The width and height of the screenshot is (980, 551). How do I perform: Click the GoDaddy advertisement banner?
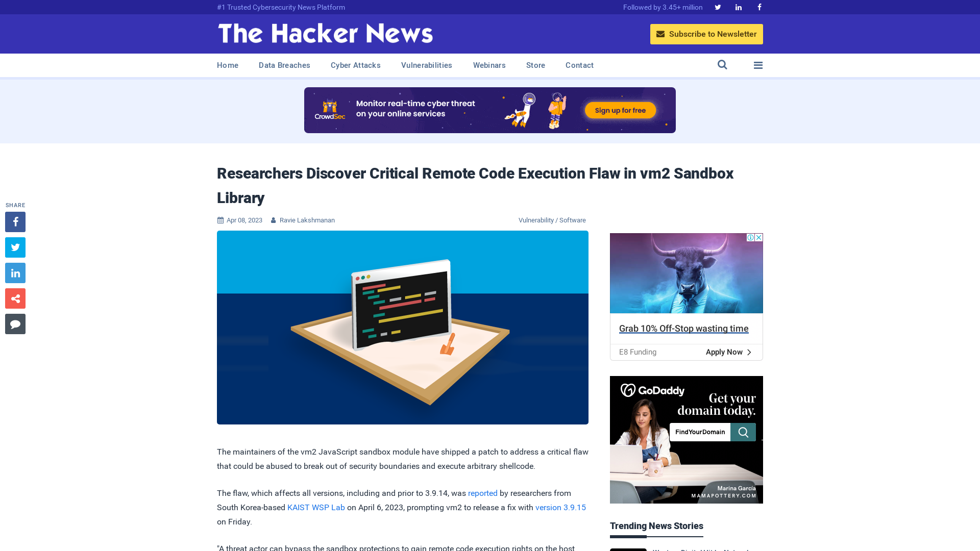point(686,439)
